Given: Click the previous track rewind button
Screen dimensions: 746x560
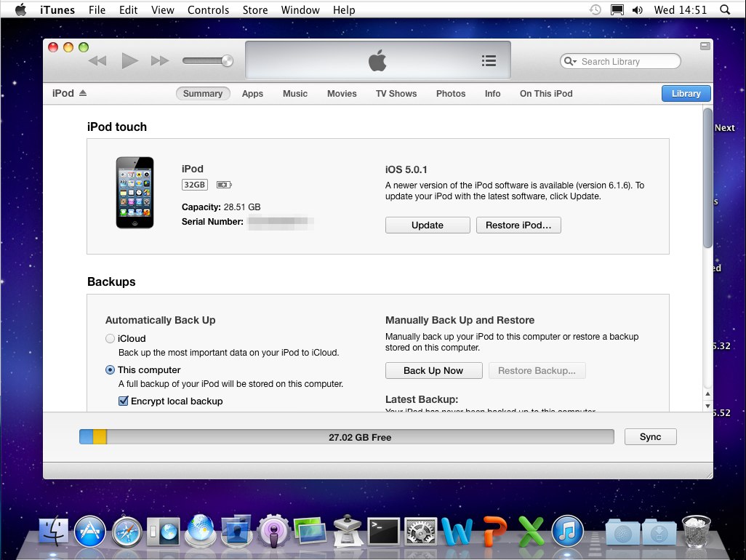Looking at the screenshot, I should (x=97, y=61).
